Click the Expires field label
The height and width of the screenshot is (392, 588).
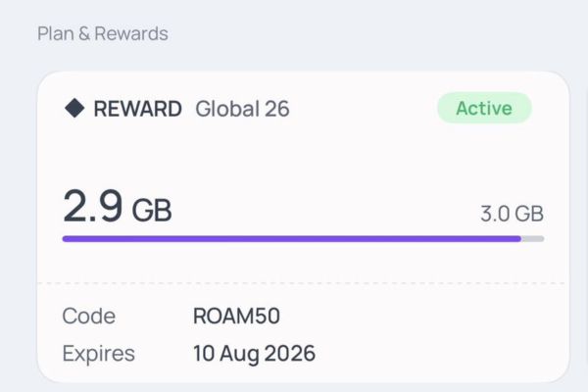98,353
